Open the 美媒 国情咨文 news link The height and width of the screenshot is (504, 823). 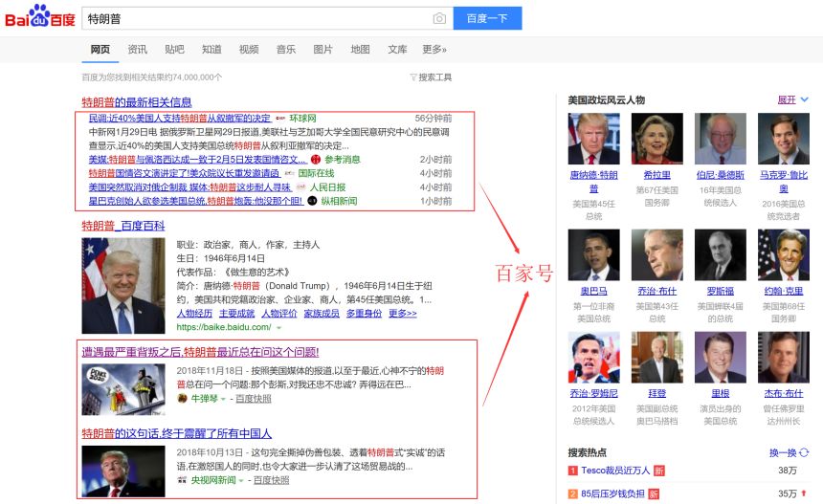coord(197,160)
